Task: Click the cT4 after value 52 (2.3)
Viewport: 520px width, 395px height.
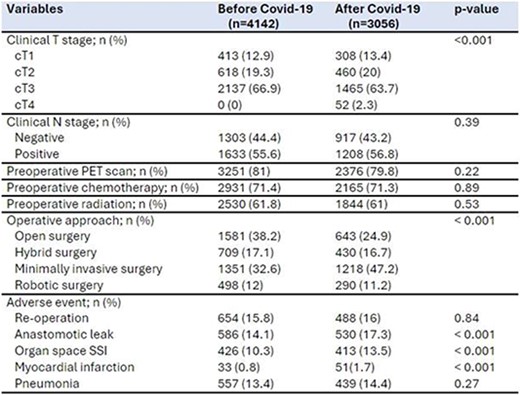Action: point(356,105)
